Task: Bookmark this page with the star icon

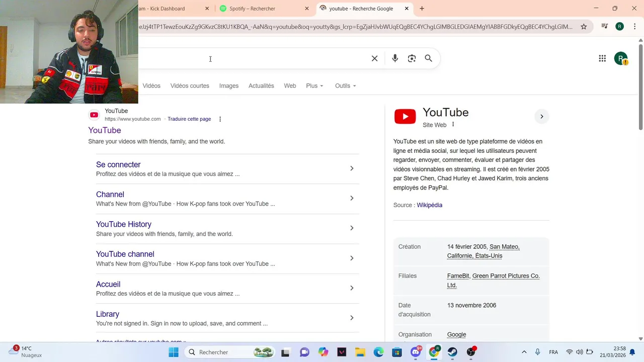Action: [x=584, y=27]
